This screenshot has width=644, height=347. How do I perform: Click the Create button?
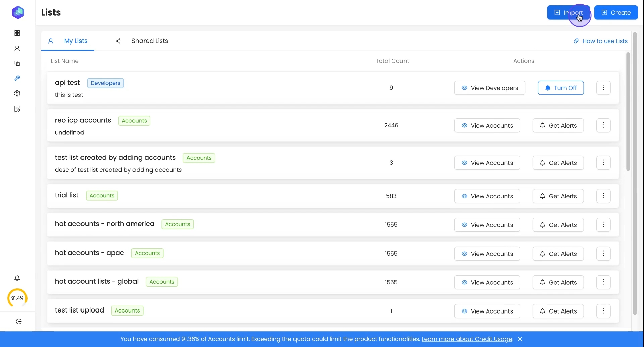click(616, 13)
